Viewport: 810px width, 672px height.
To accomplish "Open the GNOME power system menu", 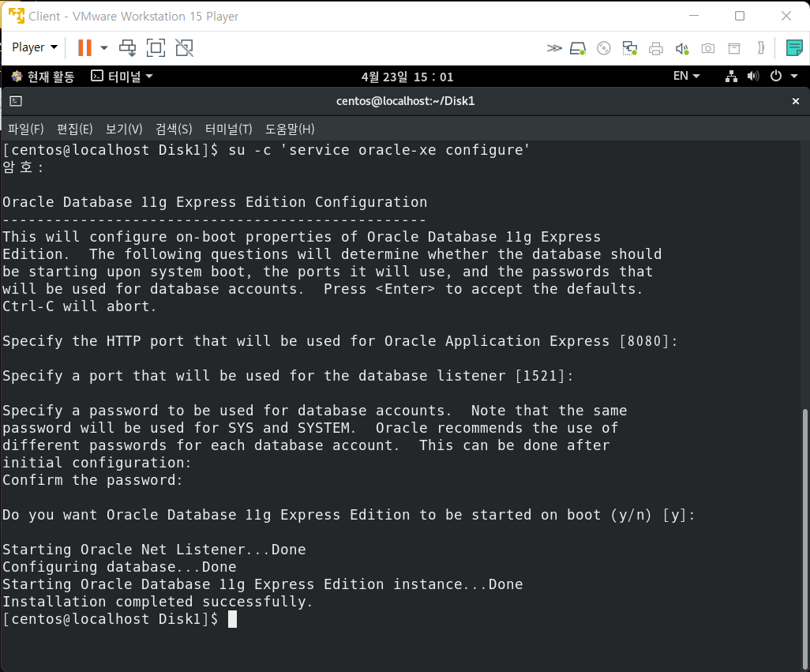I will pyautogui.click(x=776, y=76).
